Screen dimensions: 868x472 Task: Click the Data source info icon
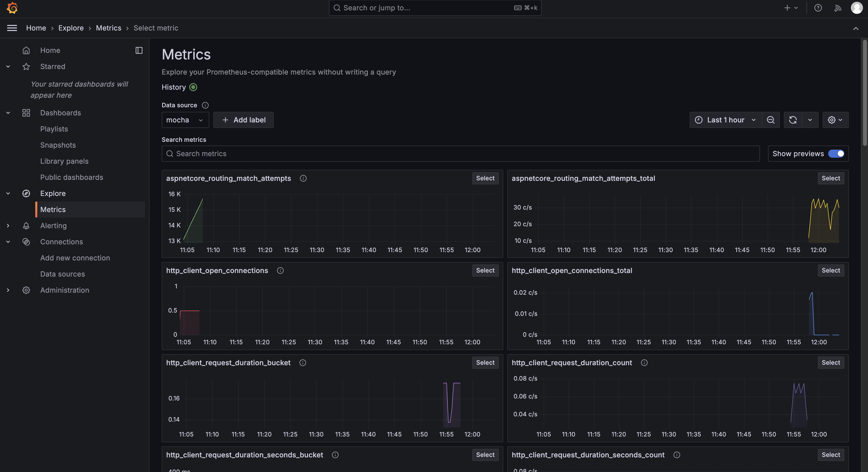(x=205, y=105)
